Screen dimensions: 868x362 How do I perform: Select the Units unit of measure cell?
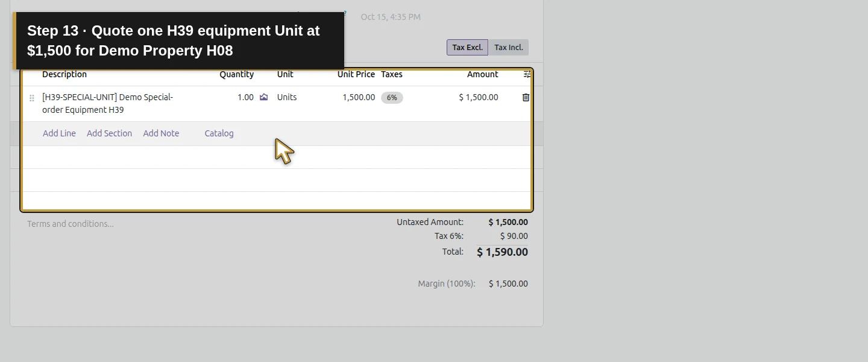tap(287, 97)
